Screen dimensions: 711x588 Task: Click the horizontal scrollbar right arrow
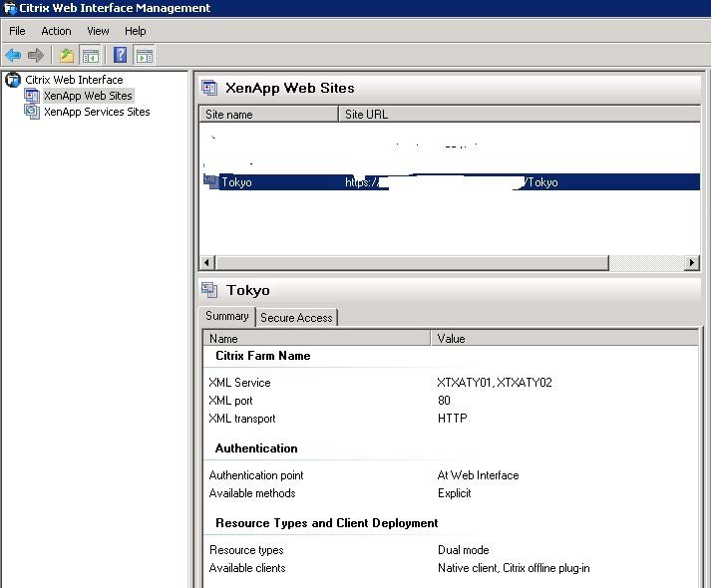(x=691, y=262)
